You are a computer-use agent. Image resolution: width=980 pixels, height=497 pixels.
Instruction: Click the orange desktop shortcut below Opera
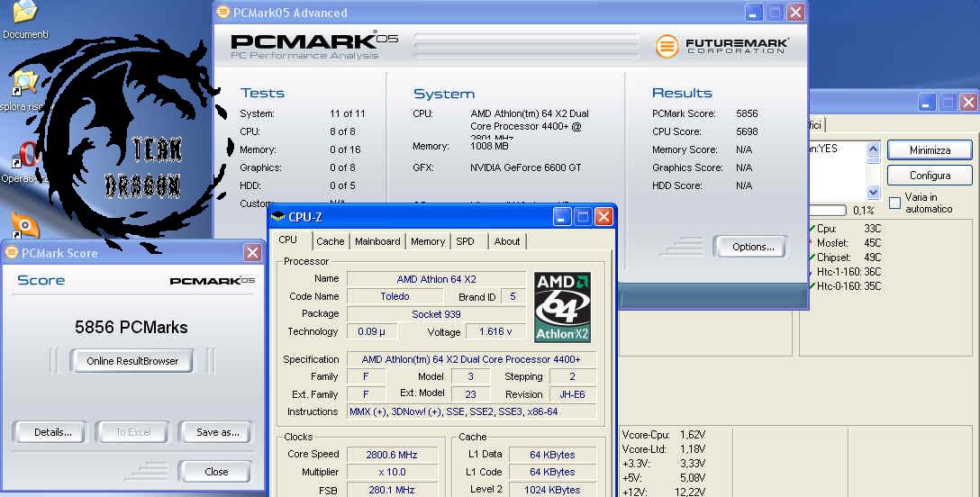coord(25,225)
